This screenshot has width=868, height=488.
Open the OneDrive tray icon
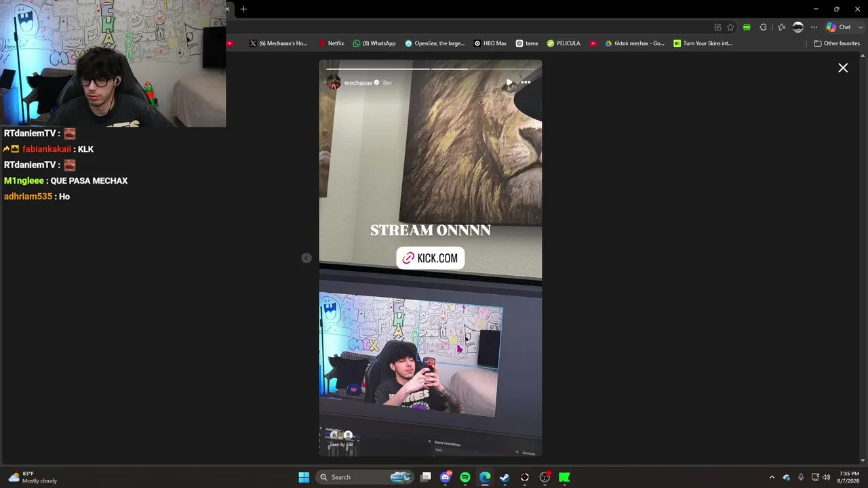pos(787,477)
